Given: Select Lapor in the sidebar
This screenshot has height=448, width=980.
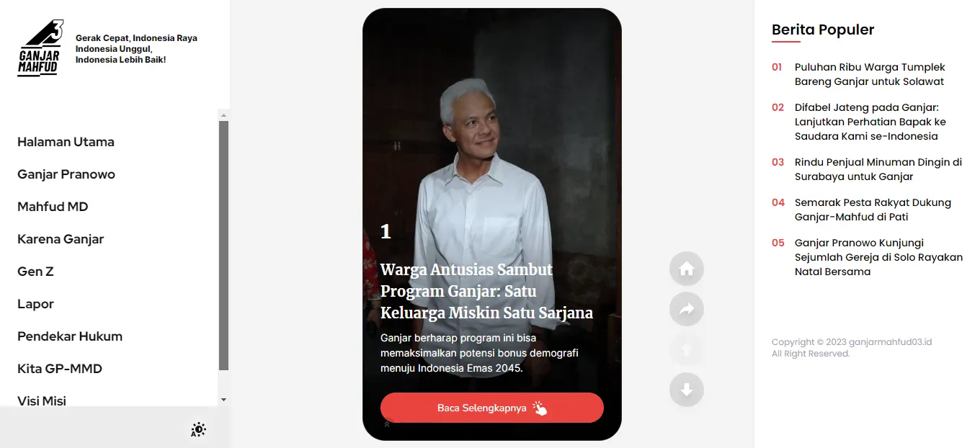Looking at the screenshot, I should (35, 304).
